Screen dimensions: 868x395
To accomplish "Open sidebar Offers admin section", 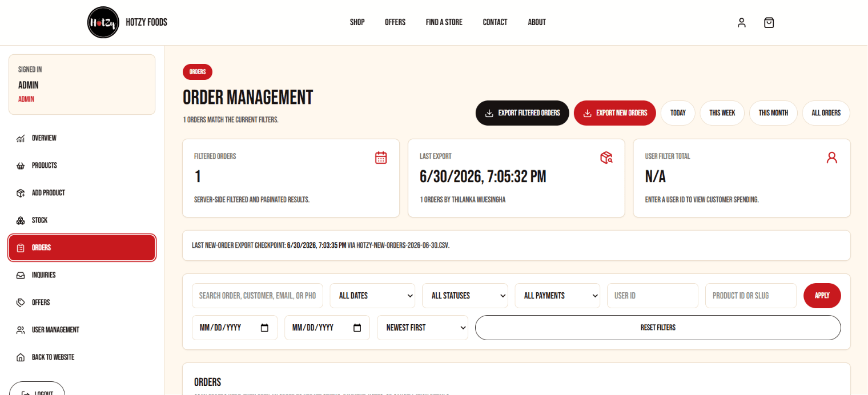I will click(82, 303).
